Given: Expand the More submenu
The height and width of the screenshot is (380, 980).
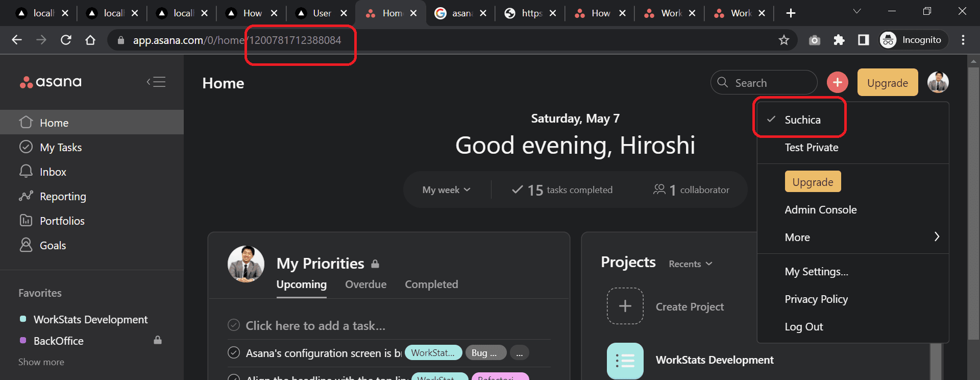Looking at the screenshot, I should (853, 237).
